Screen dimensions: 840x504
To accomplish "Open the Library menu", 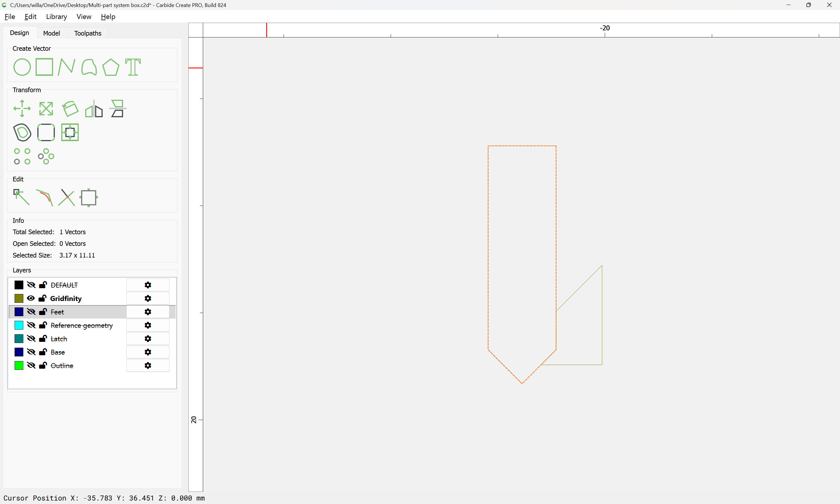I will (x=56, y=17).
